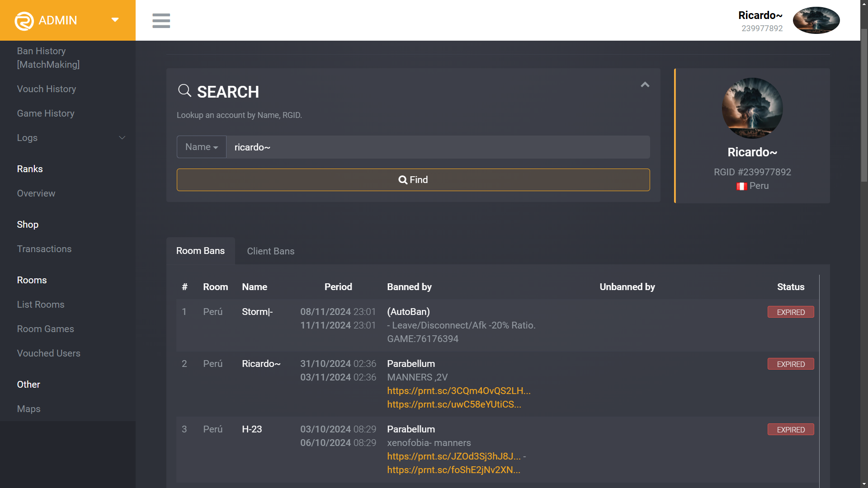Click the Ricardo~ profile picture in card

point(752,108)
